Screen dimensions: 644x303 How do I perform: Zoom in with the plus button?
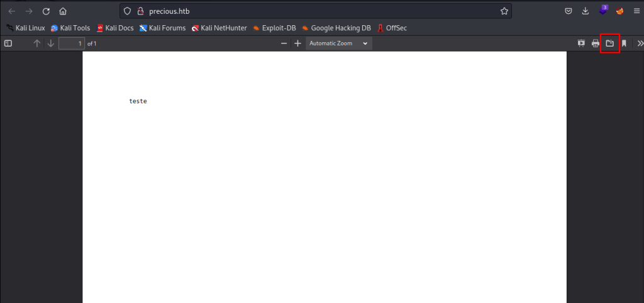click(x=297, y=43)
